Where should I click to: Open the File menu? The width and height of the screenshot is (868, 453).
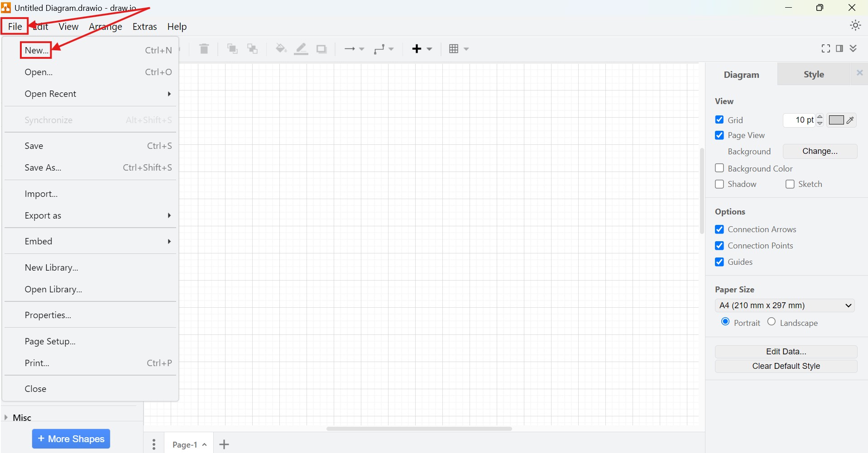tap(15, 27)
